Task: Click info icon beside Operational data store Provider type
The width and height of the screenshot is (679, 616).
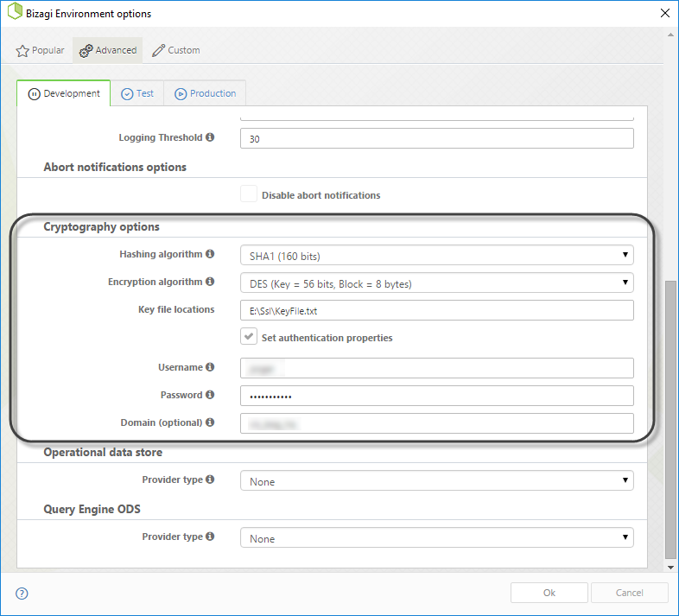Action: point(210,479)
